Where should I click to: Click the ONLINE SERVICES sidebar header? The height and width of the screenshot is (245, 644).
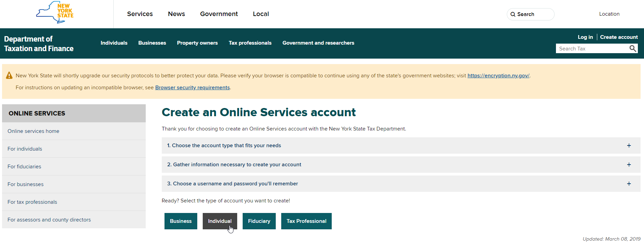click(x=74, y=113)
